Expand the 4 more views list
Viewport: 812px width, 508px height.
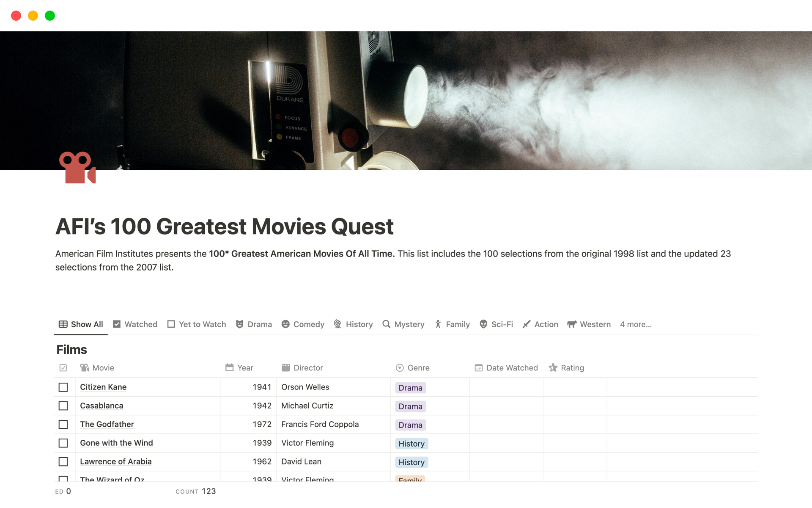coord(635,324)
